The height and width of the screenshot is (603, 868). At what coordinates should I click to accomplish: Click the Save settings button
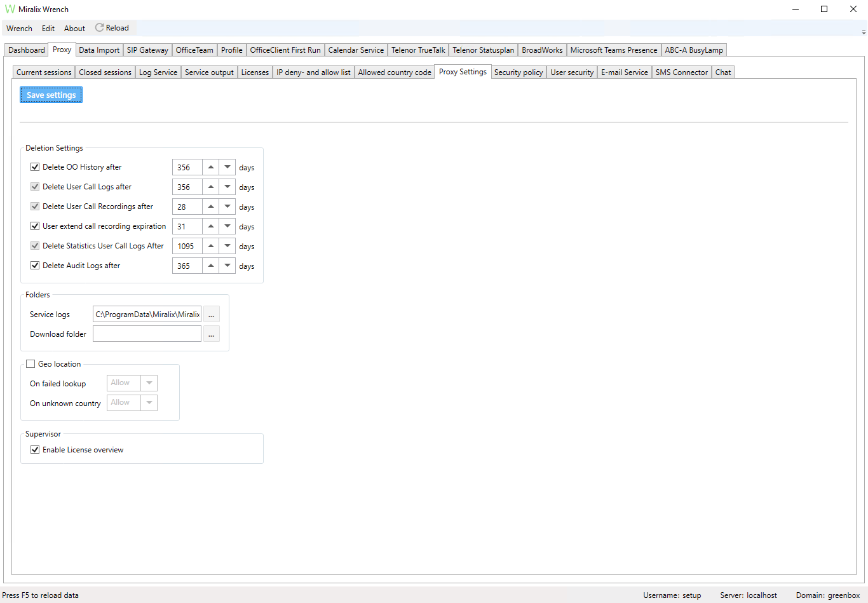(x=51, y=95)
